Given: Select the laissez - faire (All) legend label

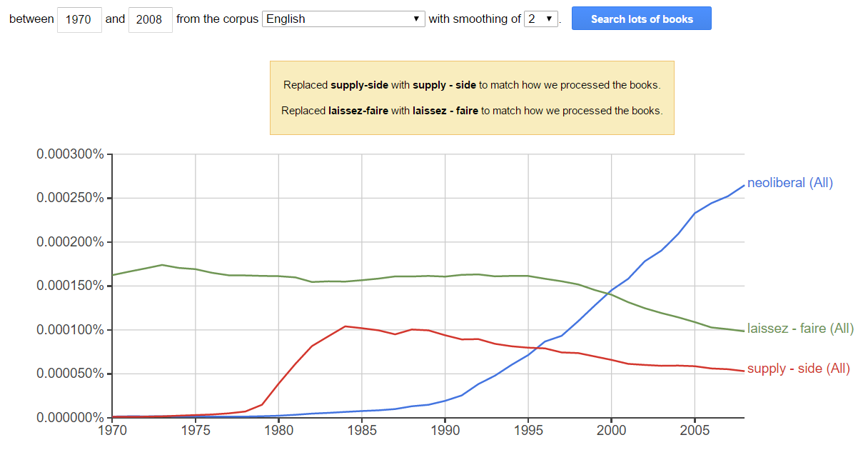Looking at the screenshot, I should click(800, 329).
